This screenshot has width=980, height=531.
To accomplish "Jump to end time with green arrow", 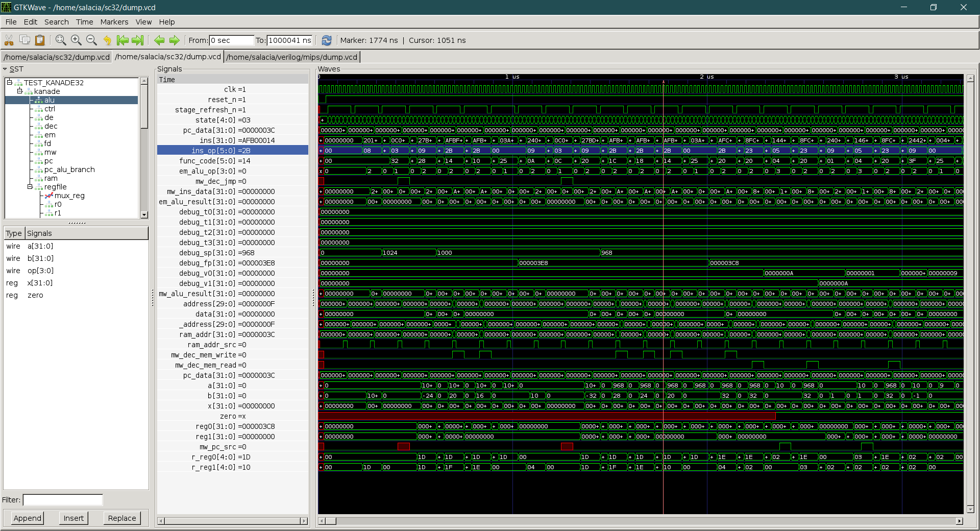I will [138, 40].
